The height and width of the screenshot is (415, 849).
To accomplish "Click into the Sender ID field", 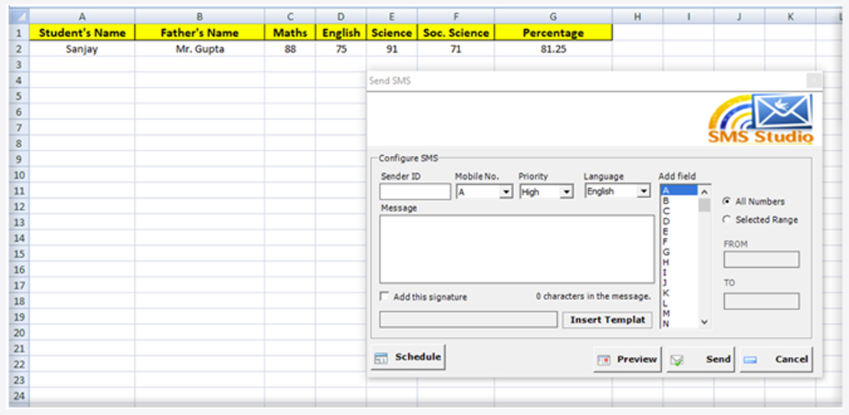I will (415, 192).
